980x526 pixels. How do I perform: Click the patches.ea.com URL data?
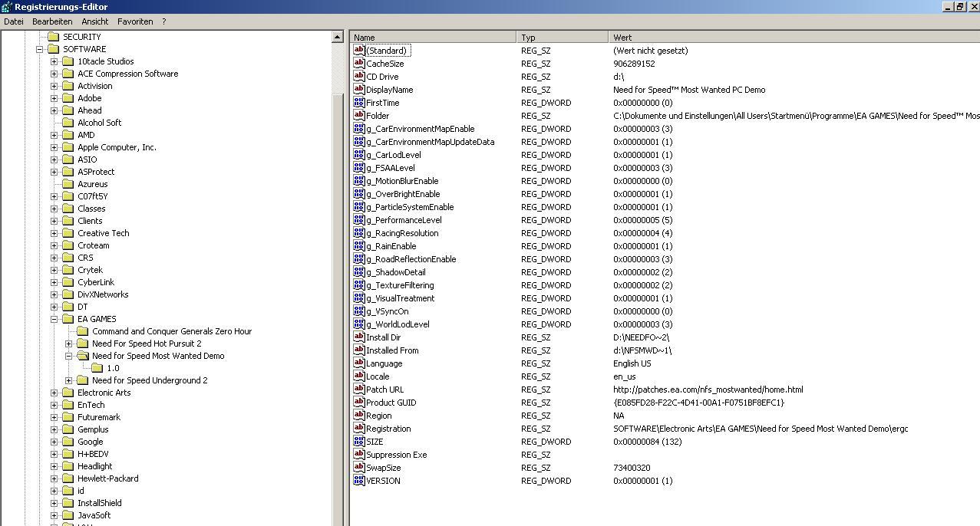[708, 390]
